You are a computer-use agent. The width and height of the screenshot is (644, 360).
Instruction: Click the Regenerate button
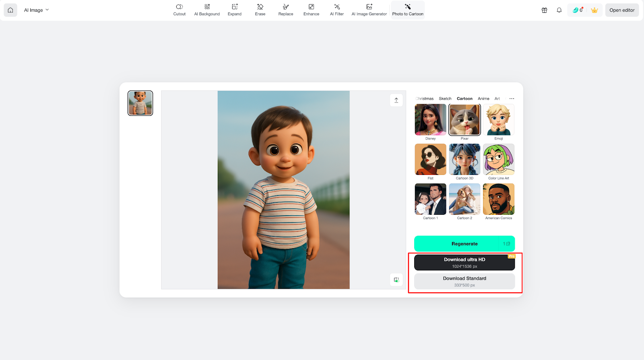(x=464, y=244)
